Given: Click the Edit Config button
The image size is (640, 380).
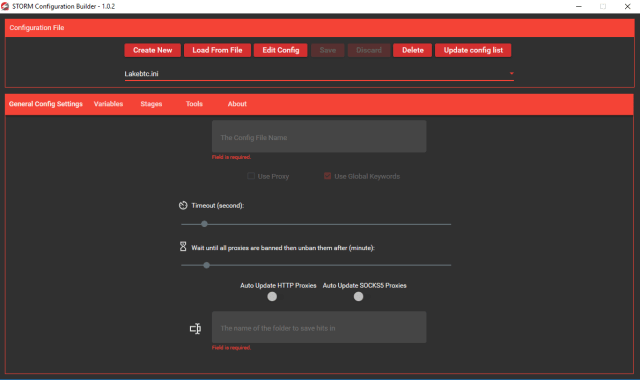Looking at the screenshot, I should (x=281, y=50).
